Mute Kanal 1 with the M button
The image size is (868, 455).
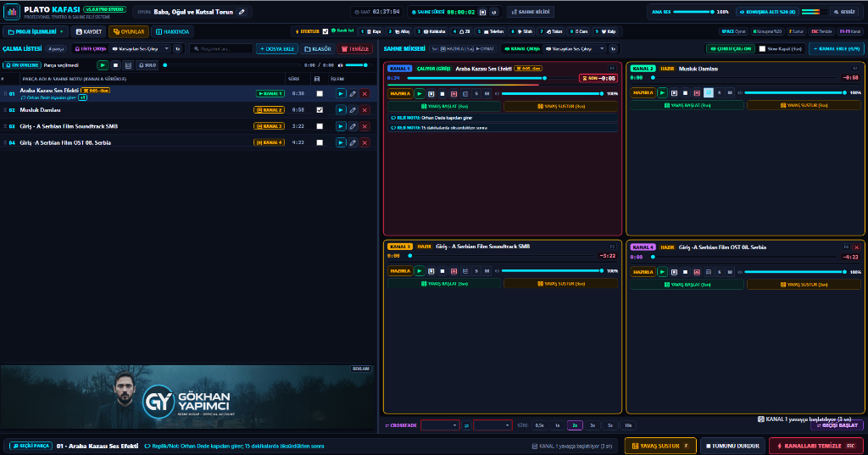pyautogui.click(x=487, y=93)
